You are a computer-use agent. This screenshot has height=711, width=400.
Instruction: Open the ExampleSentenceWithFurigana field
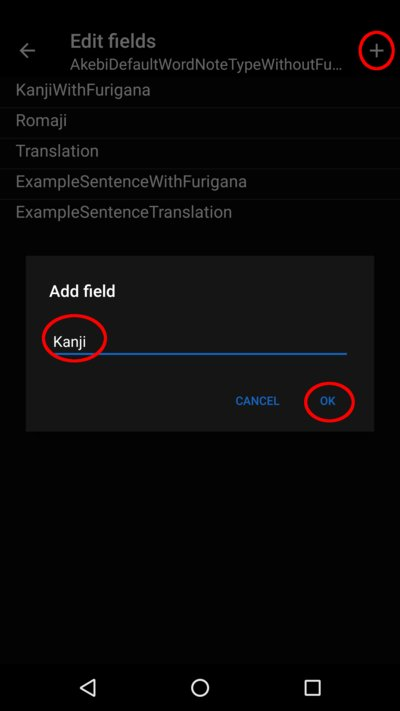(x=200, y=182)
